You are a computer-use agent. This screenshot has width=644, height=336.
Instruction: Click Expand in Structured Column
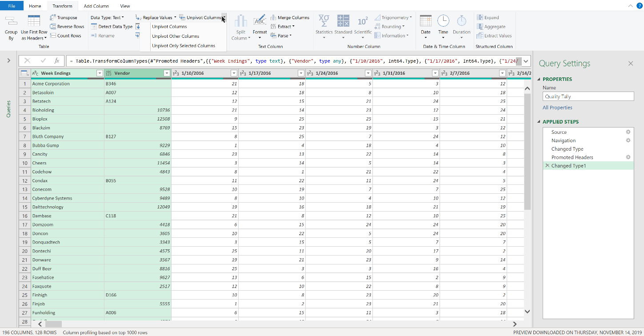click(488, 17)
